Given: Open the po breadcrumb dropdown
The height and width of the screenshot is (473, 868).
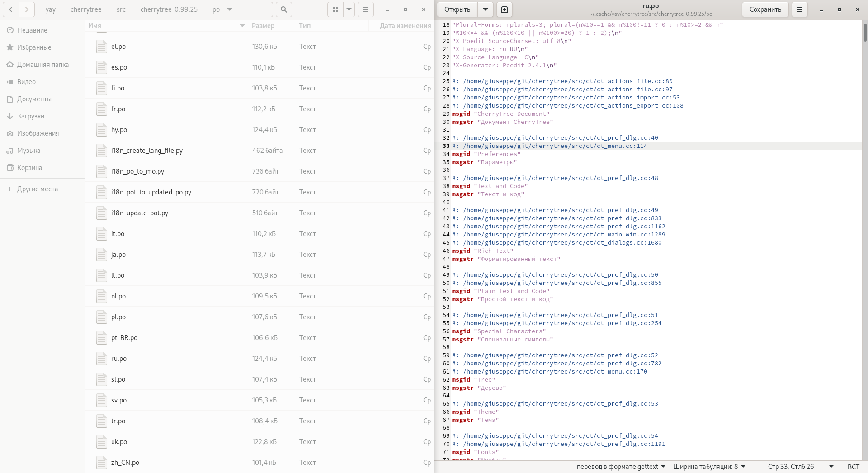Looking at the screenshot, I should (229, 9).
